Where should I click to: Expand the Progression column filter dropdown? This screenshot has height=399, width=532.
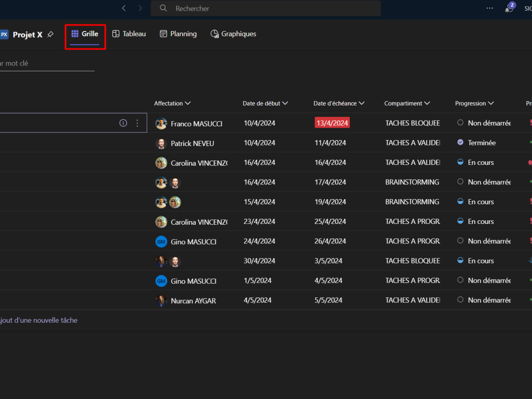pos(491,103)
